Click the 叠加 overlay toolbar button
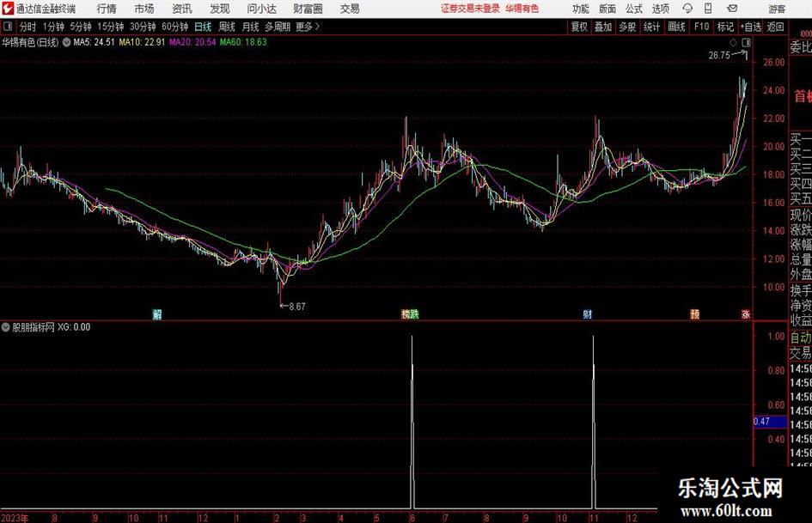The image size is (812, 523). click(x=603, y=27)
